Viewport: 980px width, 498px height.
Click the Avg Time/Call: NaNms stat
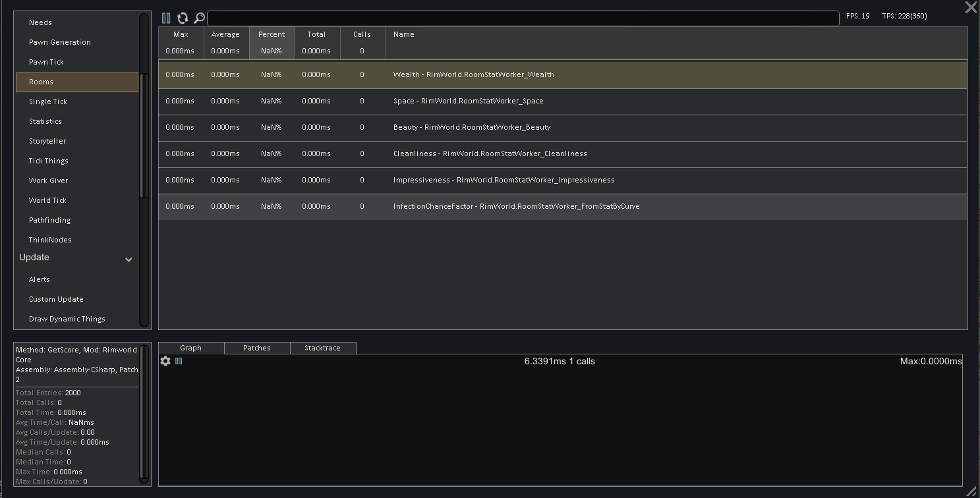55,422
